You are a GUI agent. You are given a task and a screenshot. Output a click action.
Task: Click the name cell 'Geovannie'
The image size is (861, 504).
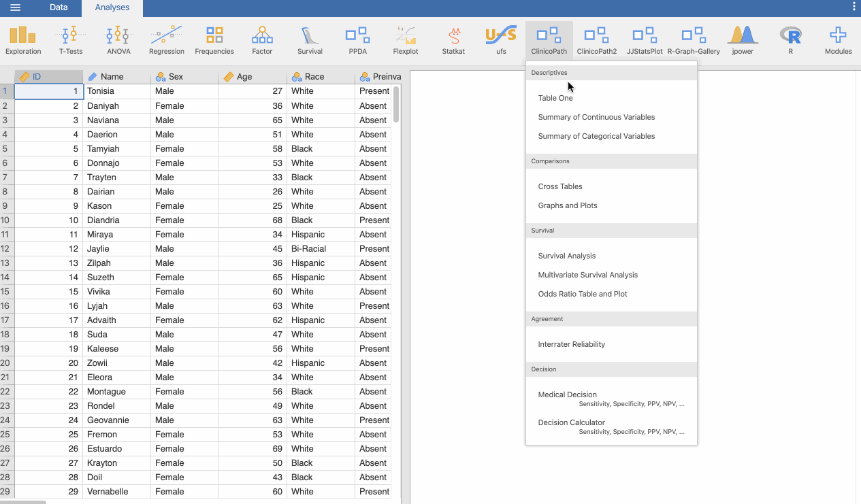click(x=116, y=420)
